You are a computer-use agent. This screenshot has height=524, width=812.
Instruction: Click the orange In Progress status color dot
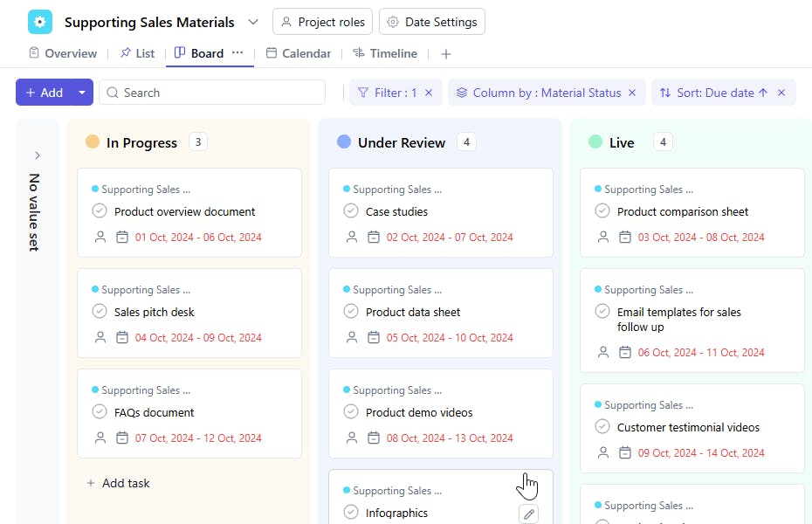(93, 142)
